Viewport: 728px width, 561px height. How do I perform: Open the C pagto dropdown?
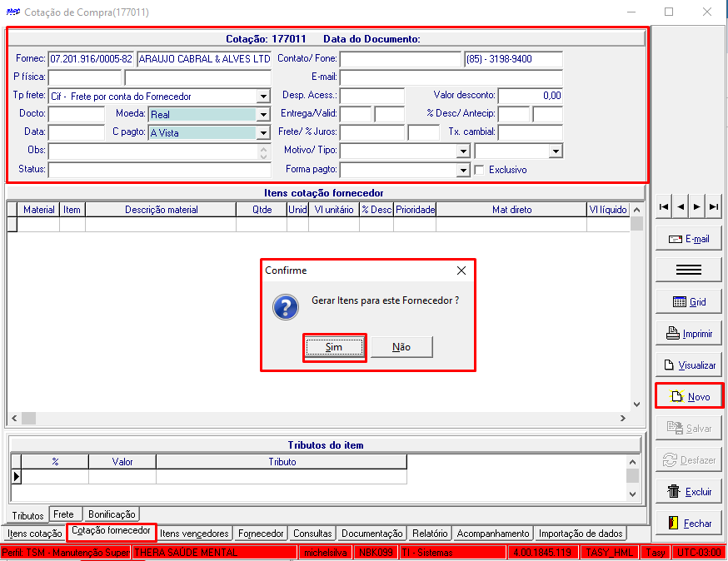point(263,132)
